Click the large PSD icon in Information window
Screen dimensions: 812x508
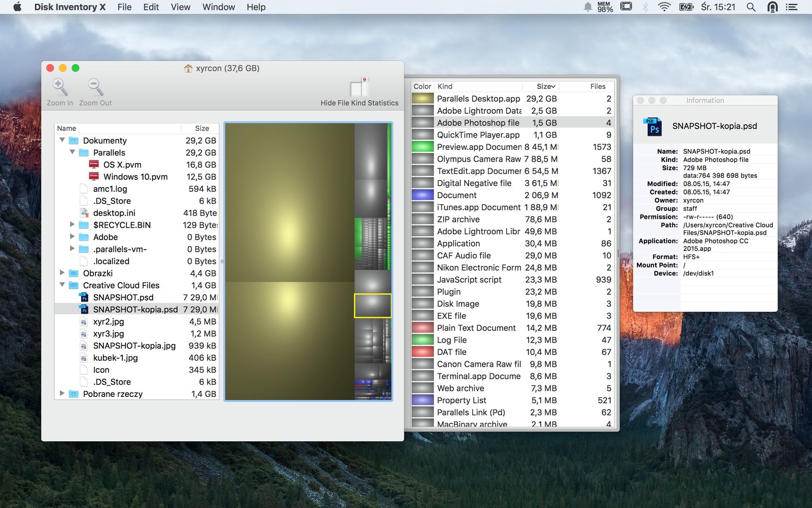653,126
